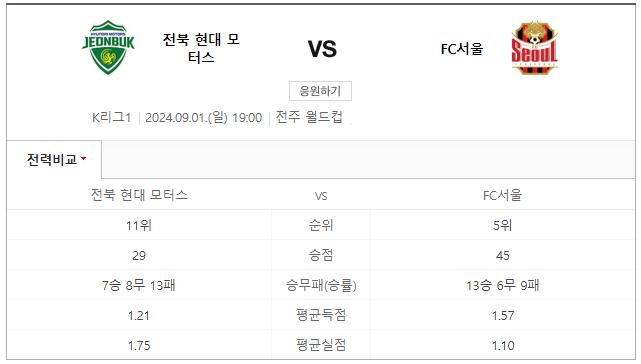641x364 pixels.
Task: Expand the red arrow beside 전력비교
Action: (84, 158)
